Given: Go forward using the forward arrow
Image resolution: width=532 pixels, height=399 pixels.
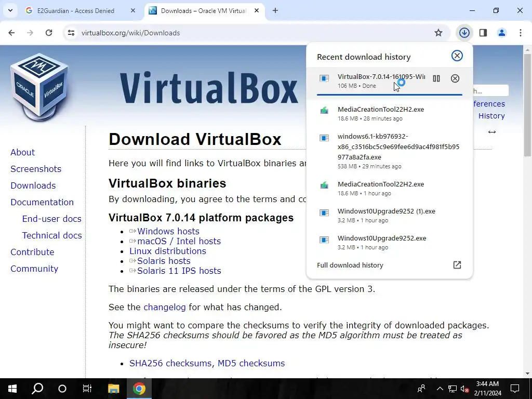Looking at the screenshot, I should 30,33.
